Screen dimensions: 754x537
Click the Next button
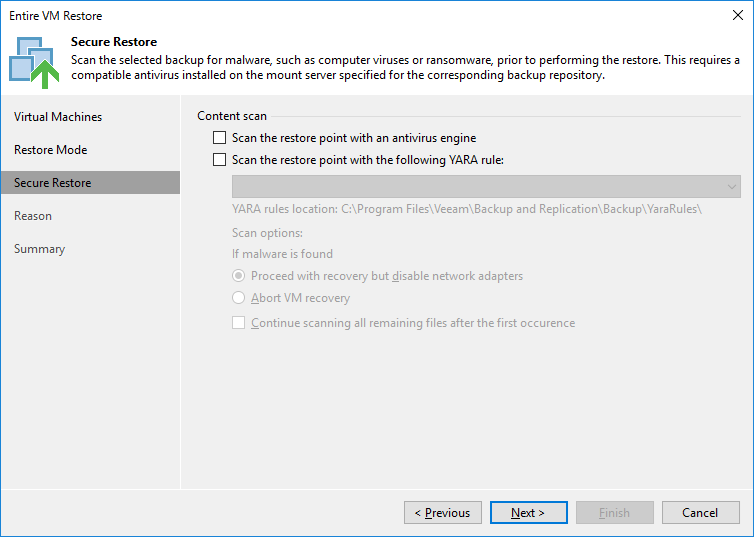pos(528,512)
